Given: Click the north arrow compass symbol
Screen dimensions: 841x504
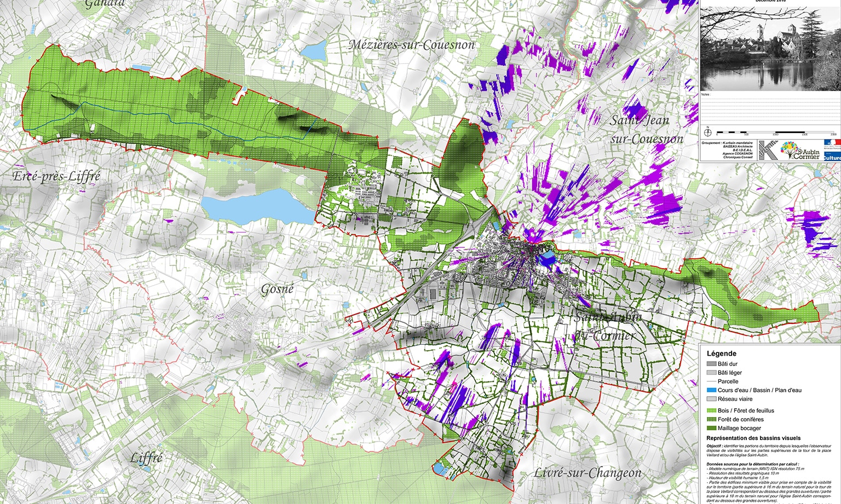Looking at the screenshot, I should point(708,132).
